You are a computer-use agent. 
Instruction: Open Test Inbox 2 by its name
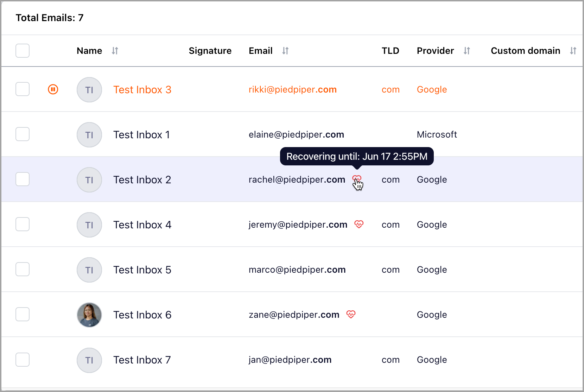point(142,180)
